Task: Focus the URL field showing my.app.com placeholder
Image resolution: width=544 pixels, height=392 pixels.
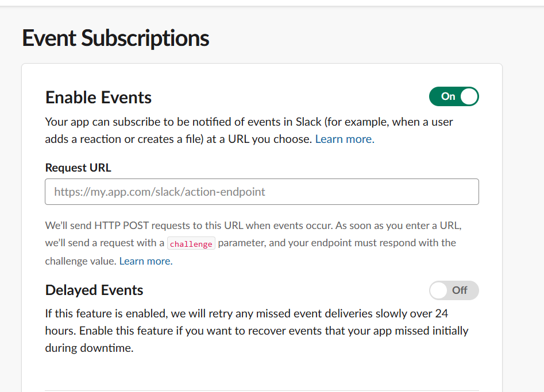Action: click(x=261, y=191)
